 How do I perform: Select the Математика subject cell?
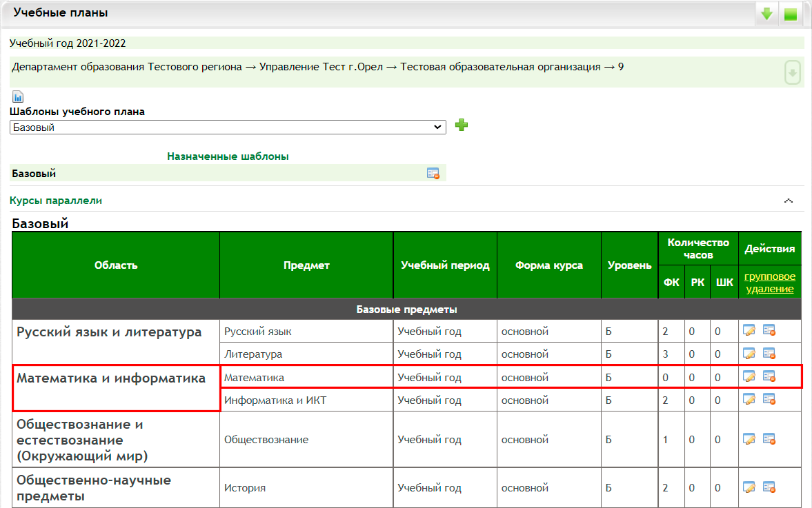click(306, 378)
